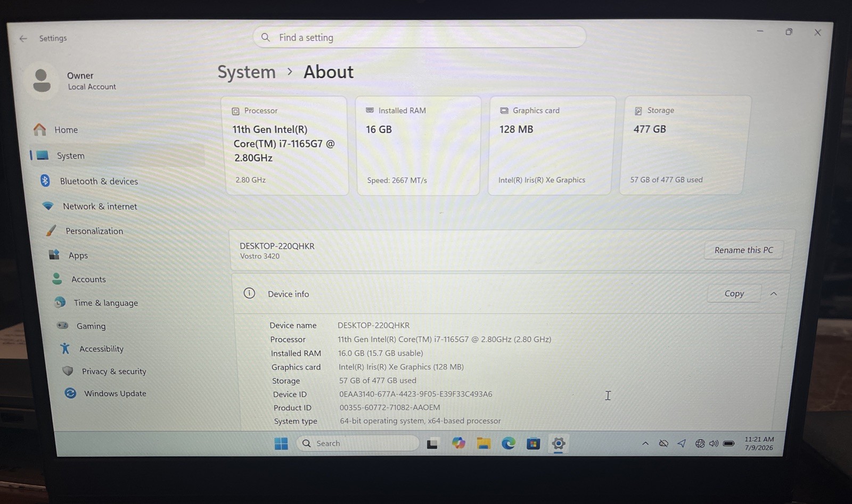This screenshot has width=852, height=504.
Task: Open the Owner account avatar
Action: (x=42, y=80)
